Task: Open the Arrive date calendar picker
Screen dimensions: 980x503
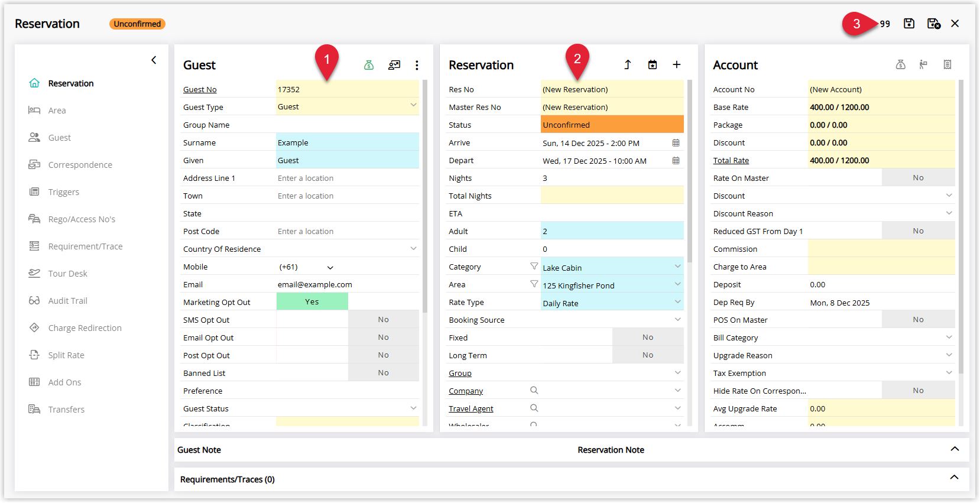Action: pyautogui.click(x=676, y=143)
